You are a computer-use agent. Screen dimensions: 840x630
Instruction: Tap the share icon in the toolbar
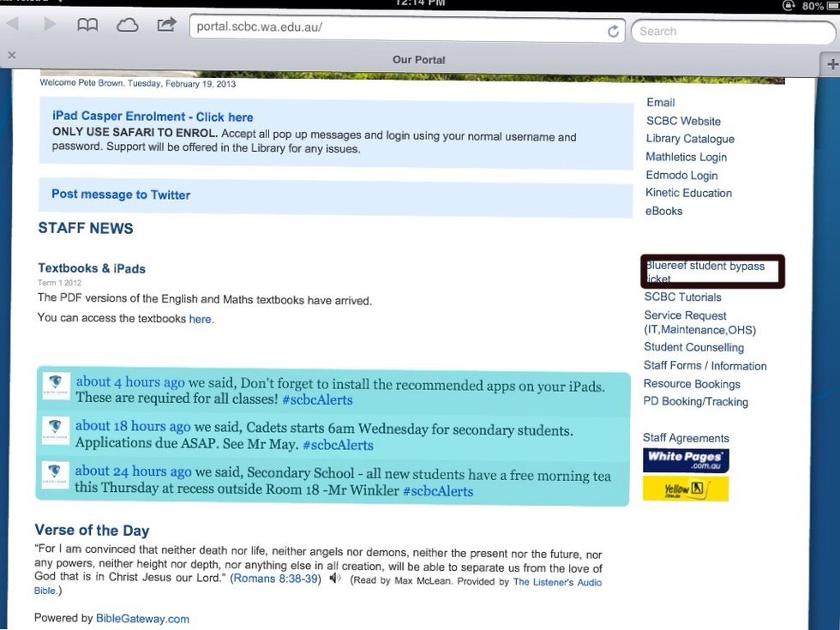pyautogui.click(x=166, y=25)
